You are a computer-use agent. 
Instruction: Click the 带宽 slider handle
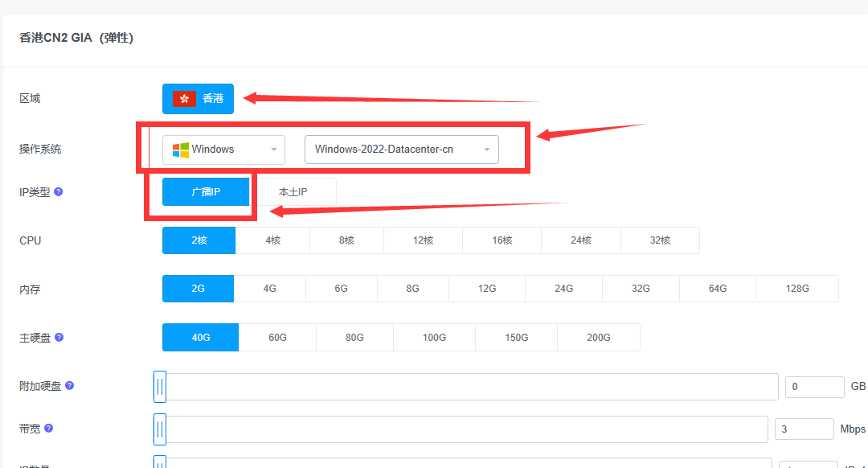pyautogui.click(x=160, y=429)
